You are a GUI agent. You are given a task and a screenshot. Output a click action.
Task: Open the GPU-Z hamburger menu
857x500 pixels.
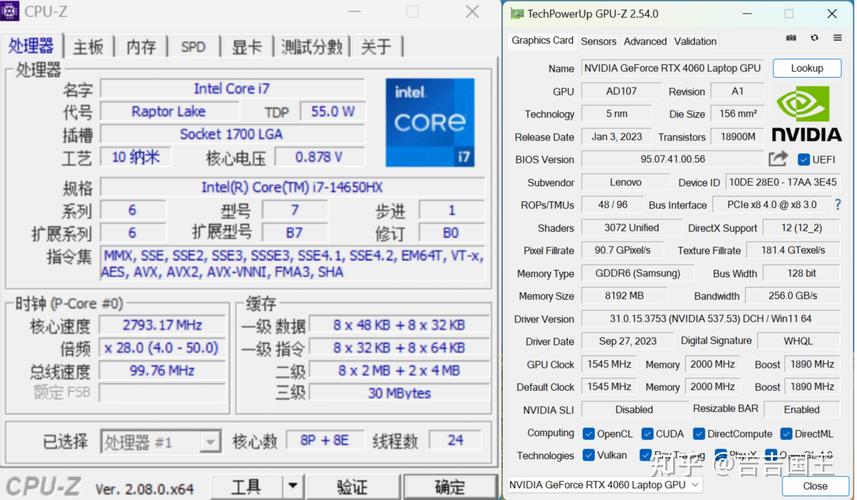click(x=837, y=38)
